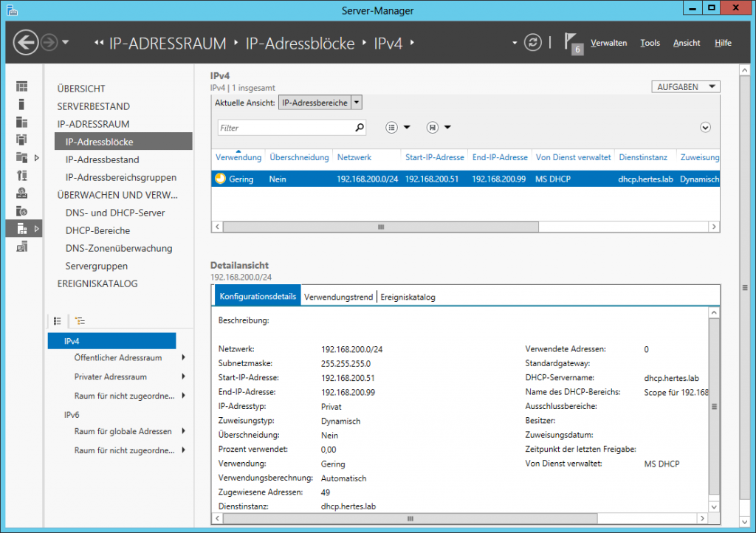Switch to tree view icon above IPv4

[80, 321]
